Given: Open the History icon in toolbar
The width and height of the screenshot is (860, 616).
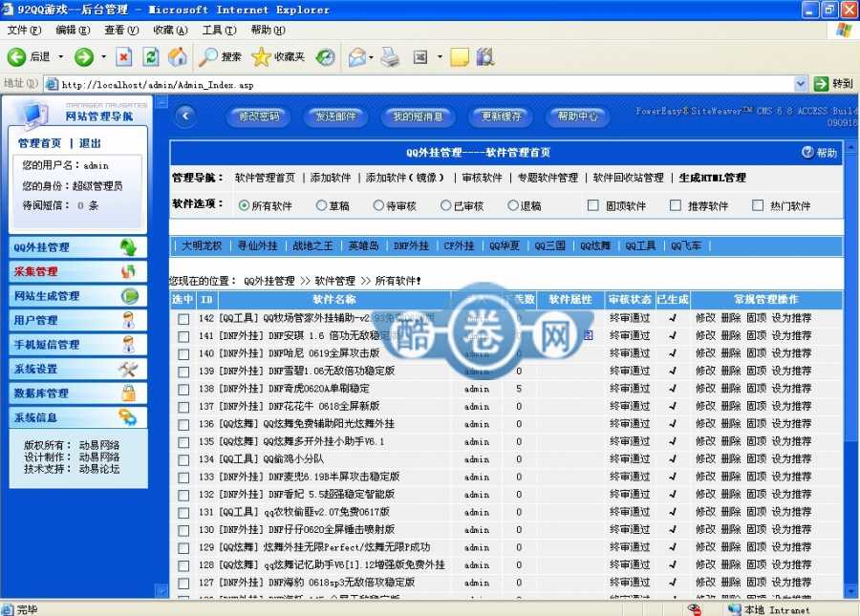Looking at the screenshot, I should 326,57.
